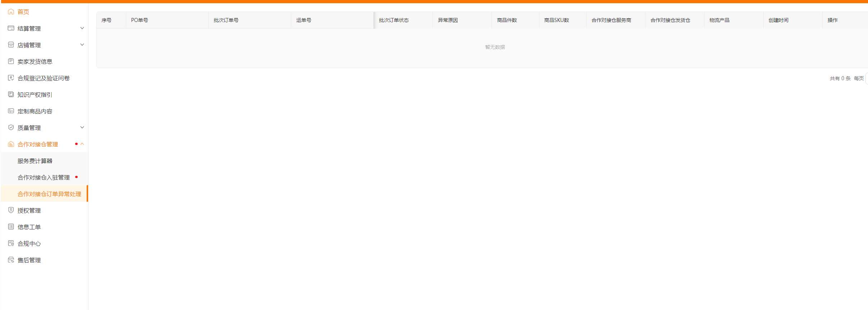Open the 结算管理 menu
Image resolution: width=868 pixels, height=310 pixels.
click(29, 28)
